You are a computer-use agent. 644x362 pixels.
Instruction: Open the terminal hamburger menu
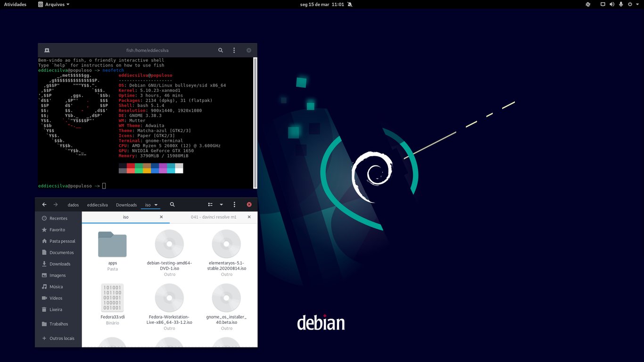click(x=234, y=50)
